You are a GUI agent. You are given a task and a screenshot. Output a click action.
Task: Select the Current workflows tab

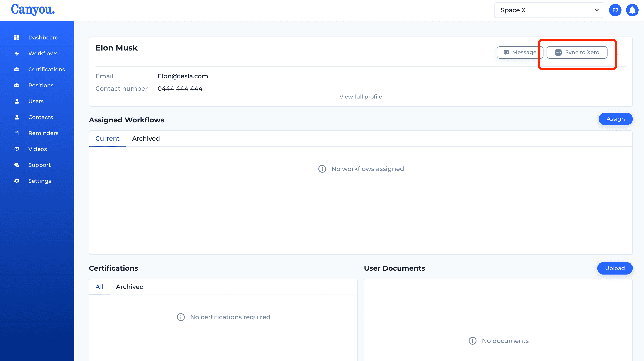tap(108, 139)
